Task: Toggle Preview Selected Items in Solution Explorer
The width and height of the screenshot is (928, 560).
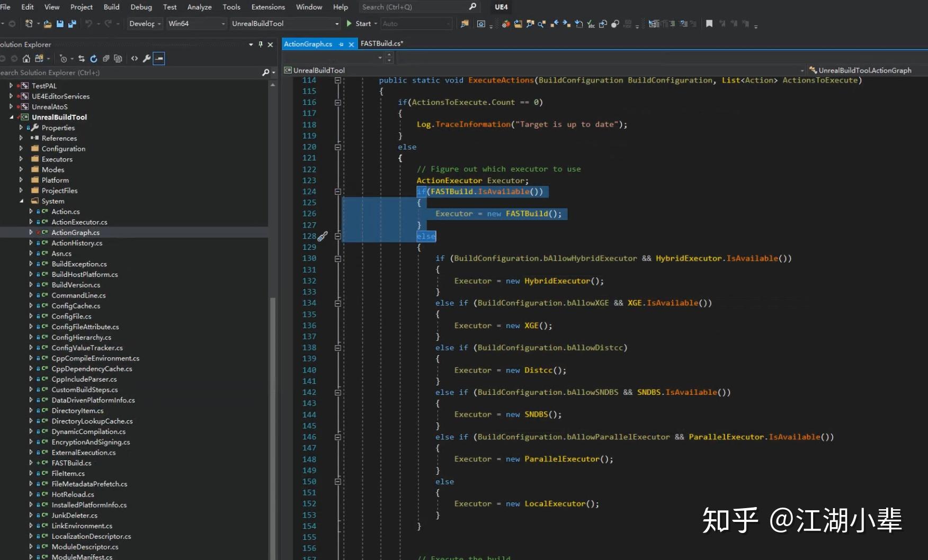Action: coord(158,59)
